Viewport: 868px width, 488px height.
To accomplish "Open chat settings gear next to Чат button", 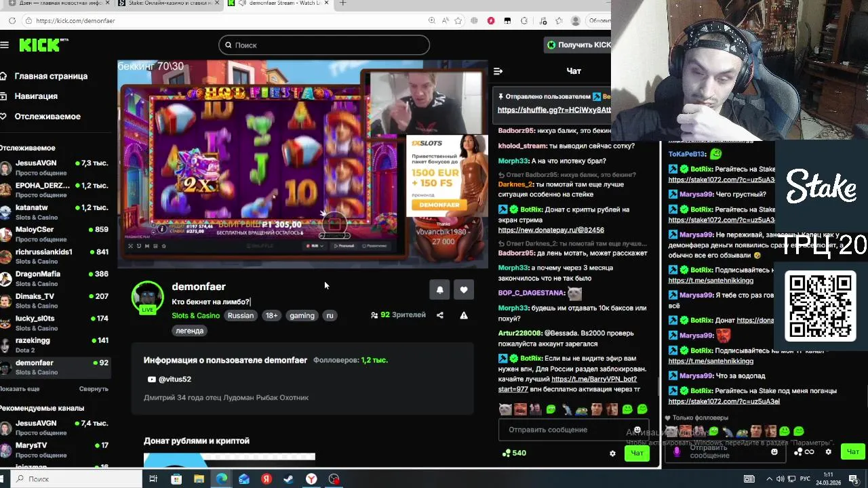I will pyautogui.click(x=612, y=453).
